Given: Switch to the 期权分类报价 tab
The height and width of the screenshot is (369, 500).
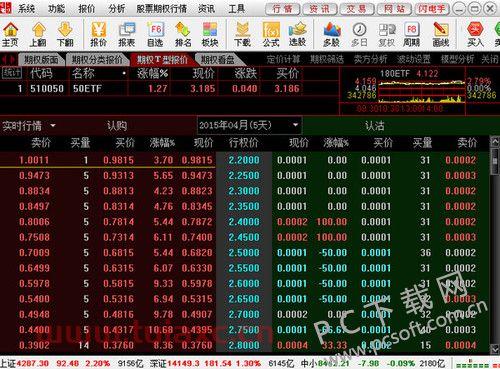Looking at the screenshot, I should pos(97,60).
